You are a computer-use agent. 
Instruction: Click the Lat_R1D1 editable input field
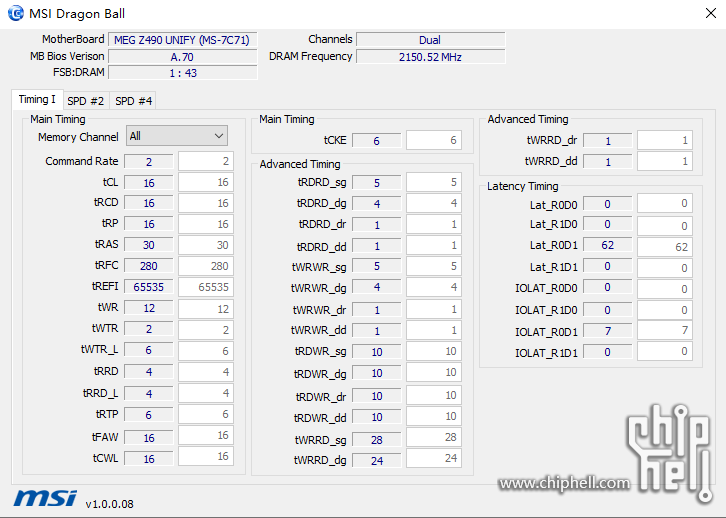[x=665, y=268]
